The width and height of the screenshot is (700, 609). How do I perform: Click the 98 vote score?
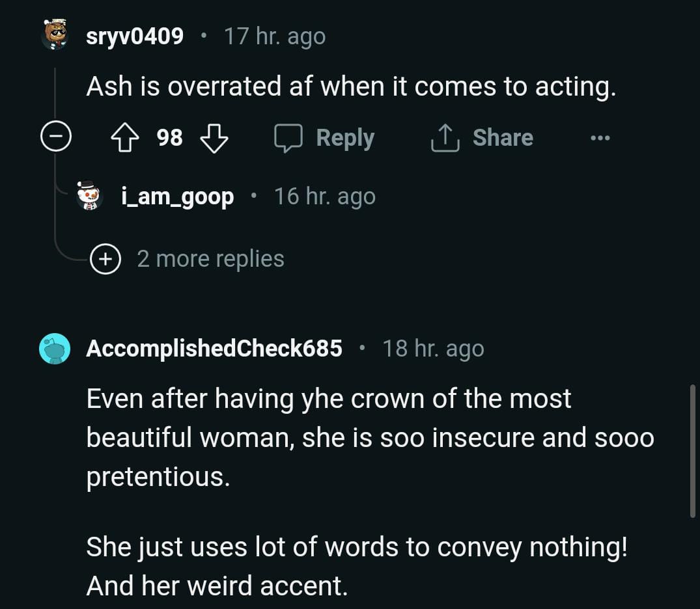169,138
